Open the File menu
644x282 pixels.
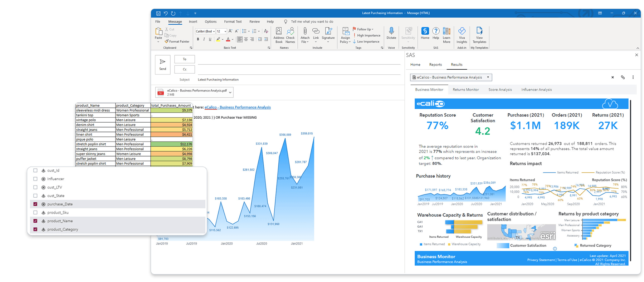coord(158,22)
